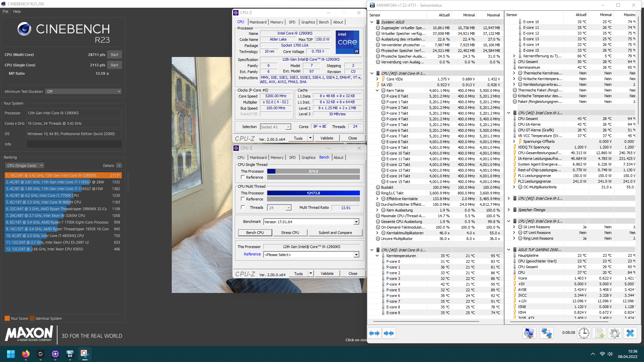Enable Reference checkbox under CPU Single Thread
Viewport: 644px width, 362px height.
(x=243, y=177)
